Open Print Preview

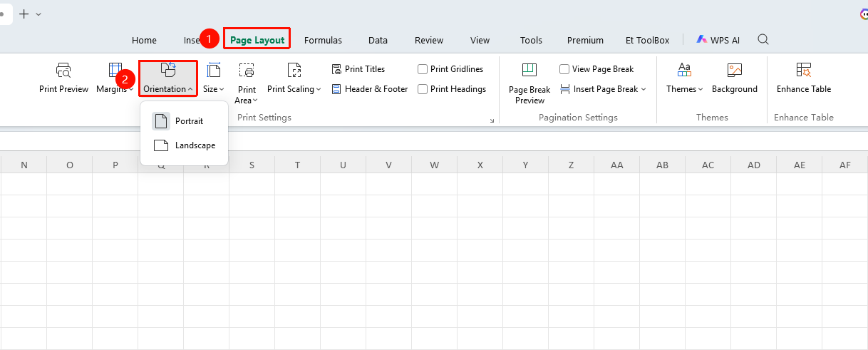[x=63, y=78]
